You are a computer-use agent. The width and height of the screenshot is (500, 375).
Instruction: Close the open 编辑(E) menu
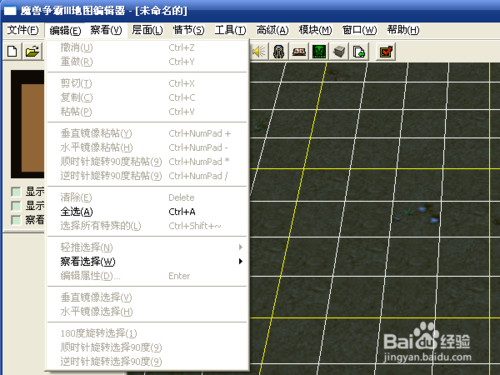tap(65, 30)
